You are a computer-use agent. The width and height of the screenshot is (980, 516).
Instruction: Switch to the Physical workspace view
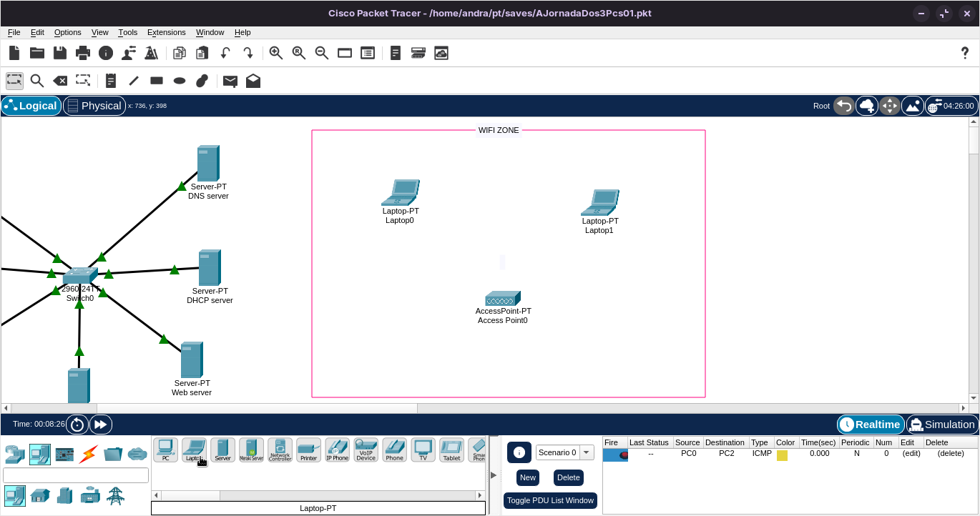pos(94,106)
